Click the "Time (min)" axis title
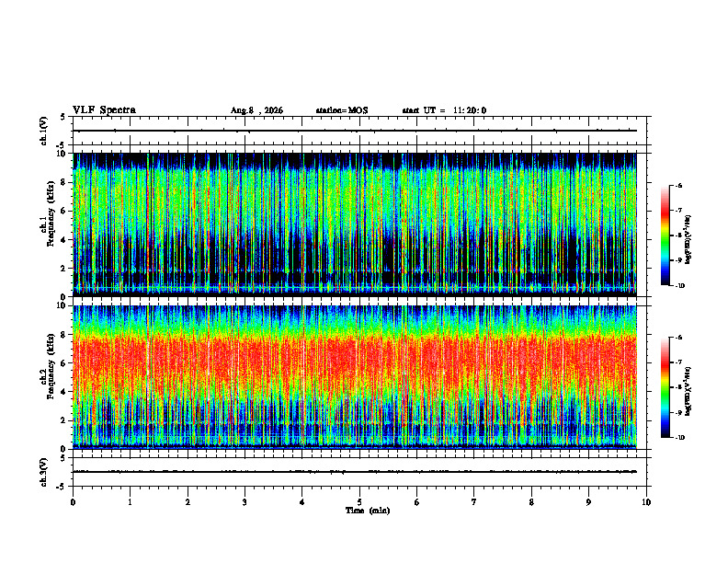The image size is (728, 563). 368,511
